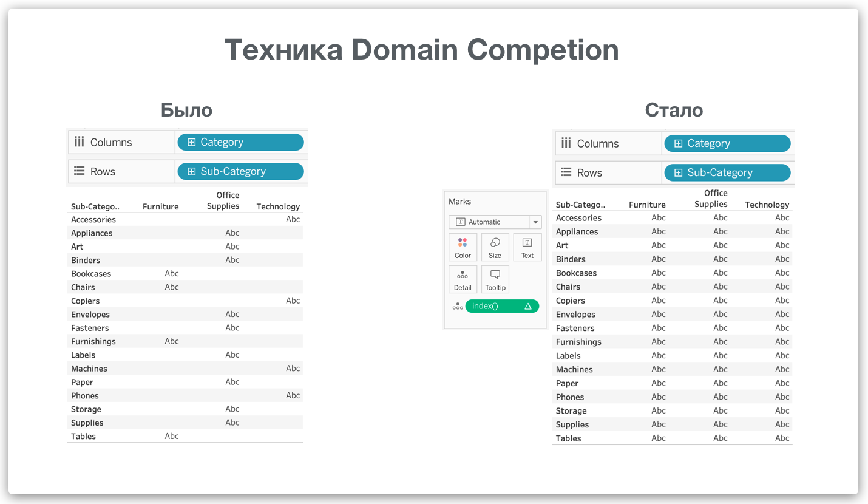868x504 pixels.
Task: Select the Category pill in the right Columns shelf
Action: coord(727,143)
